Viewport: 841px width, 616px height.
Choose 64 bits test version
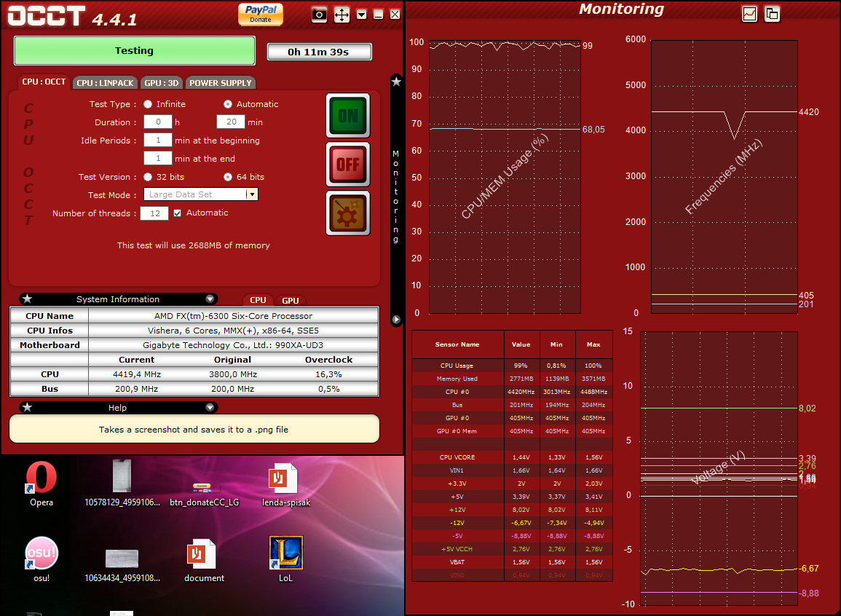click(x=228, y=177)
